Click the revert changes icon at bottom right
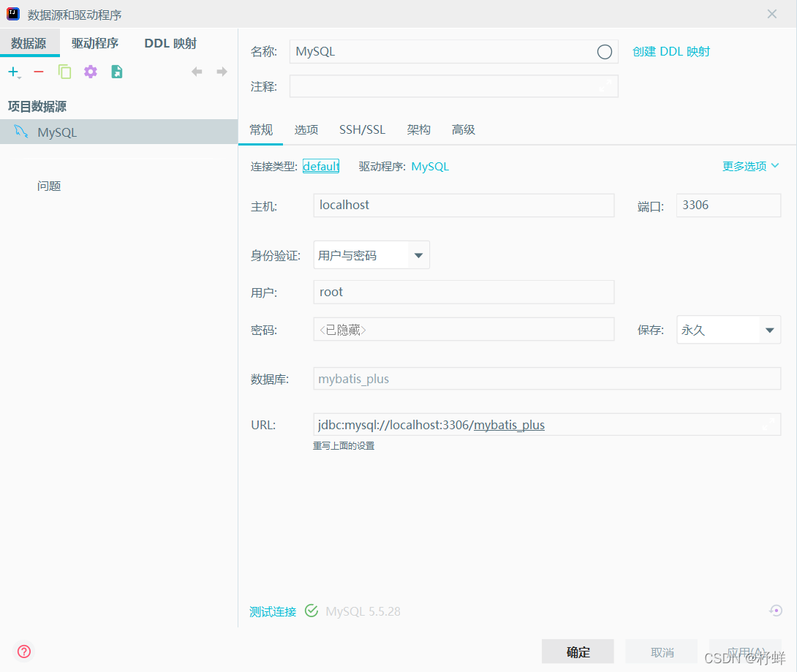Viewport: 797px width, 672px height. click(x=776, y=611)
